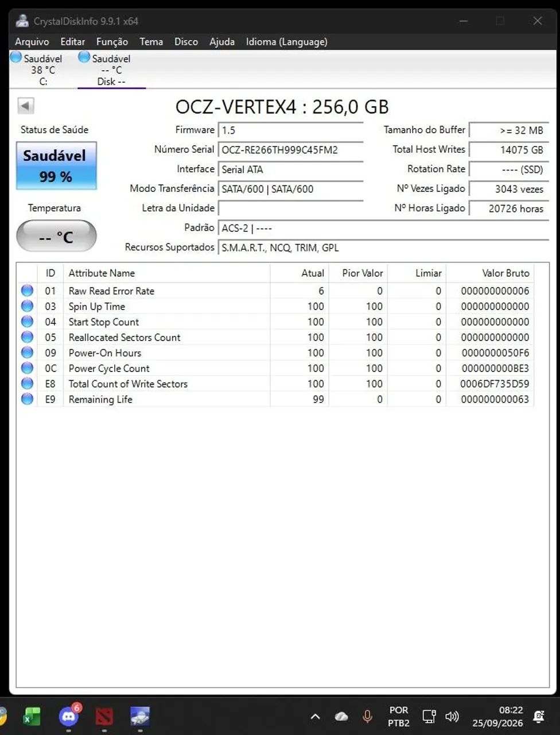The image size is (560, 735).
Task: Click the Rotation Rate label
Action: click(436, 169)
